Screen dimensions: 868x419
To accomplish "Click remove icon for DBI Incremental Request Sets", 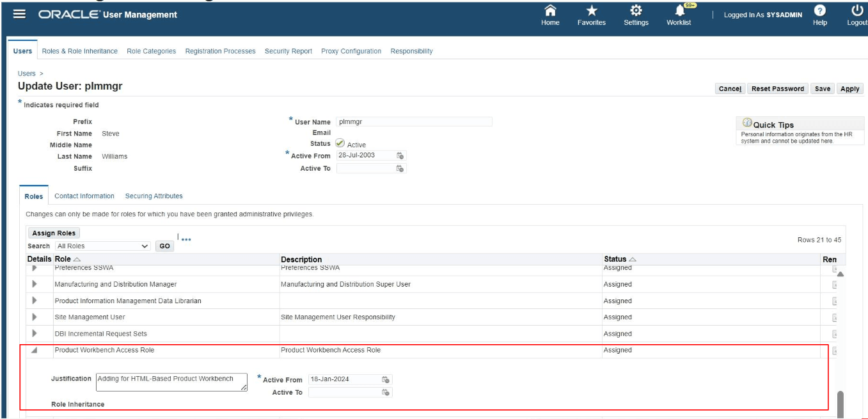I will pyautogui.click(x=835, y=334).
